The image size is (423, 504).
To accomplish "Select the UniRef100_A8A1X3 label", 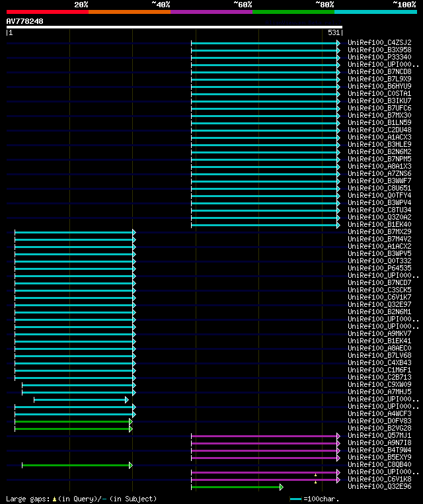I will coord(379,166).
